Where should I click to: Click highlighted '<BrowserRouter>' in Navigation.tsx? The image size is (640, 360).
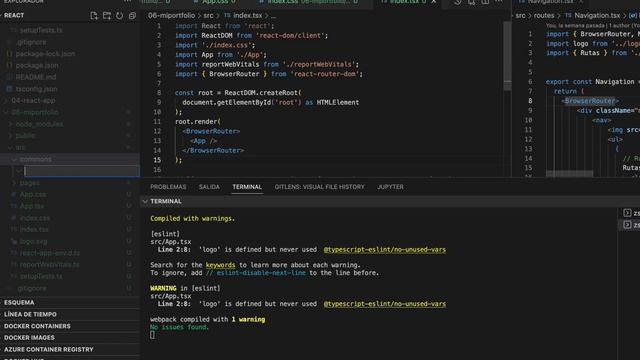[x=590, y=101]
